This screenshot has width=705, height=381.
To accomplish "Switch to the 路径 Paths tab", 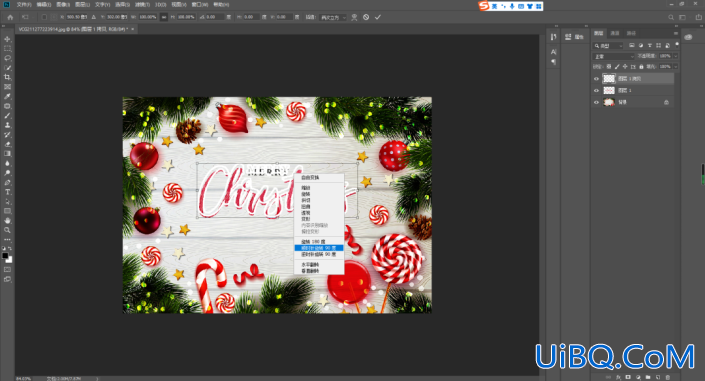I will pyautogui.click(x=631, y=33).
